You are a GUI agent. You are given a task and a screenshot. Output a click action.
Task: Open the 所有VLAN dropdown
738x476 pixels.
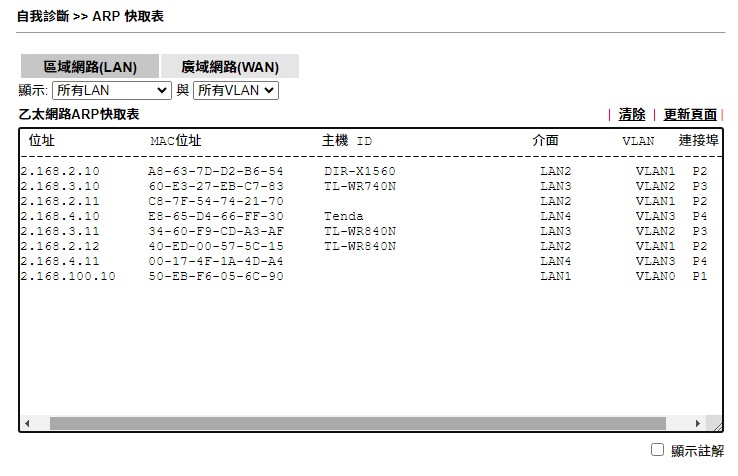pos(235,91)
